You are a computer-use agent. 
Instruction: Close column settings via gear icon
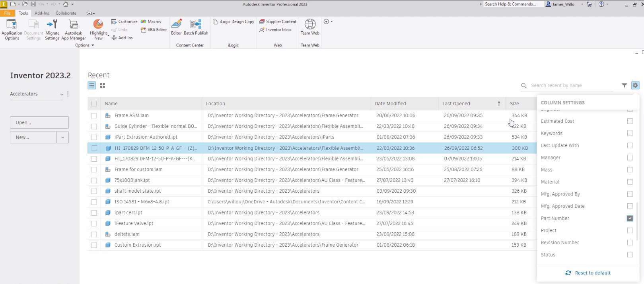[x=635, y=85]
